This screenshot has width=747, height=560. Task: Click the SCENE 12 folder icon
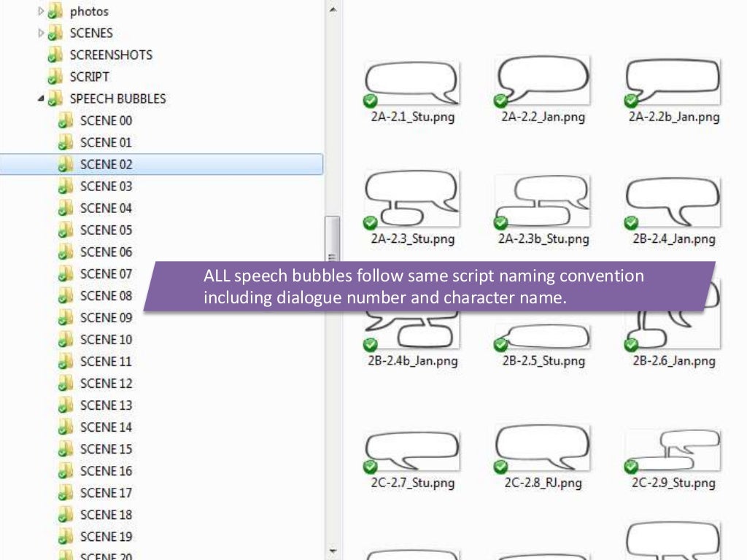(66, 384)
